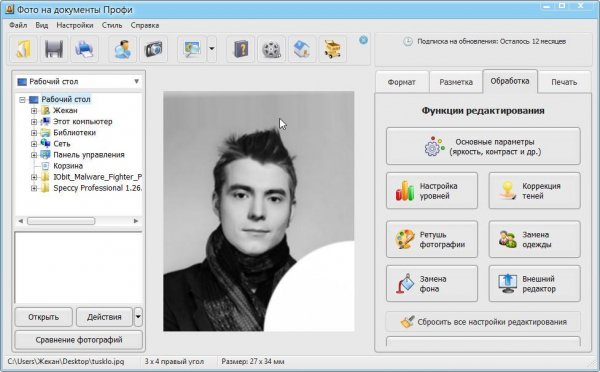This screenshot has height=372, width=600.
Task: Click the photo viewer monitor icon
Action: tap(192, 49)
